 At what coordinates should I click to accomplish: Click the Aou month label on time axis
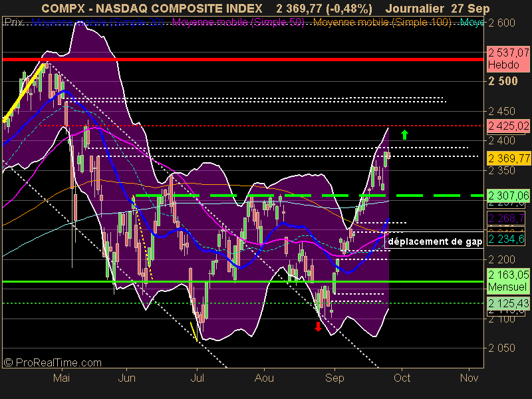[264, 378]
